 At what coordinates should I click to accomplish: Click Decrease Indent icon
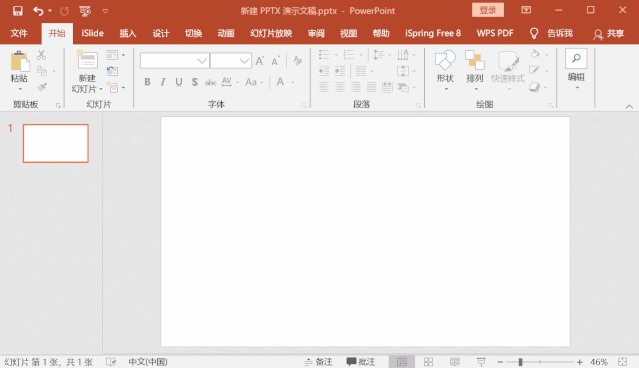pos(324,71)
